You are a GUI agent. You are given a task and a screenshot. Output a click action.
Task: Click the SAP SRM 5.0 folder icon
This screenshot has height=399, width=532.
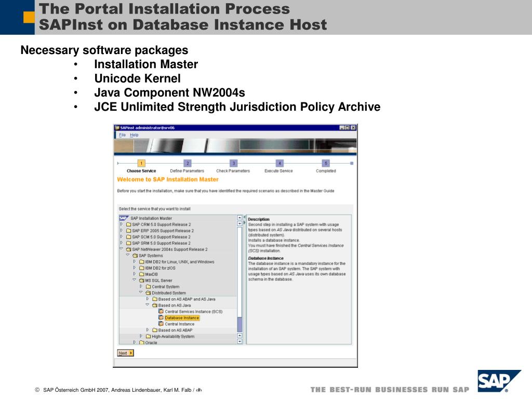(x=129, y=243)
